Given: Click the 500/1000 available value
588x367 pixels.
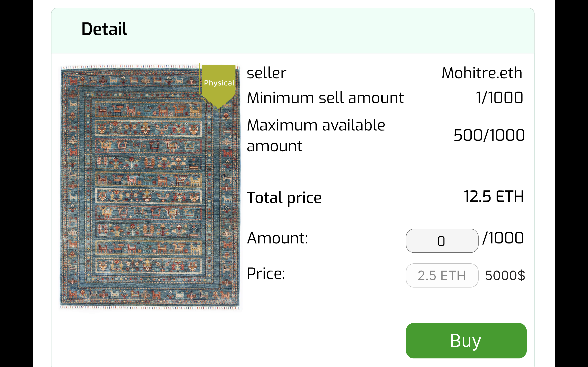Looking at the screenshot, I should click(x=489, y=135).
